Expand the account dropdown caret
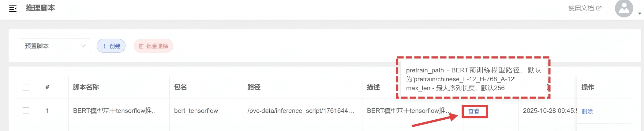Image resolution: width=644 pixels, height=131 pixels. pos(639,13)
